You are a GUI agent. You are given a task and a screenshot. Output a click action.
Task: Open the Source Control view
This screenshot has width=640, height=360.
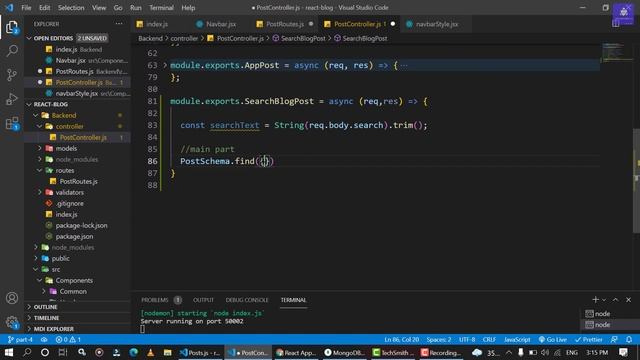12,75
